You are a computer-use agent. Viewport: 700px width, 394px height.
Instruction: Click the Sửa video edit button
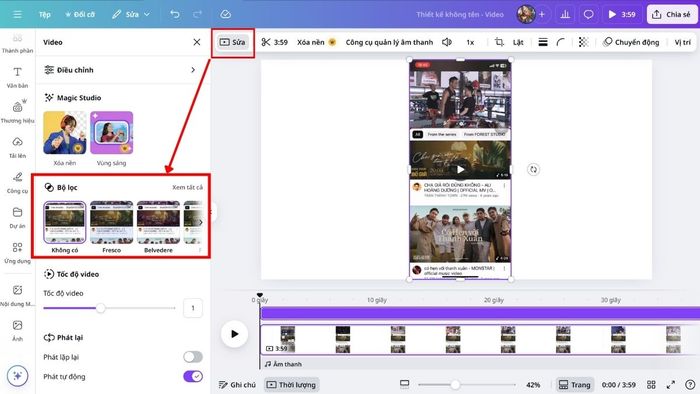(233, 42)
